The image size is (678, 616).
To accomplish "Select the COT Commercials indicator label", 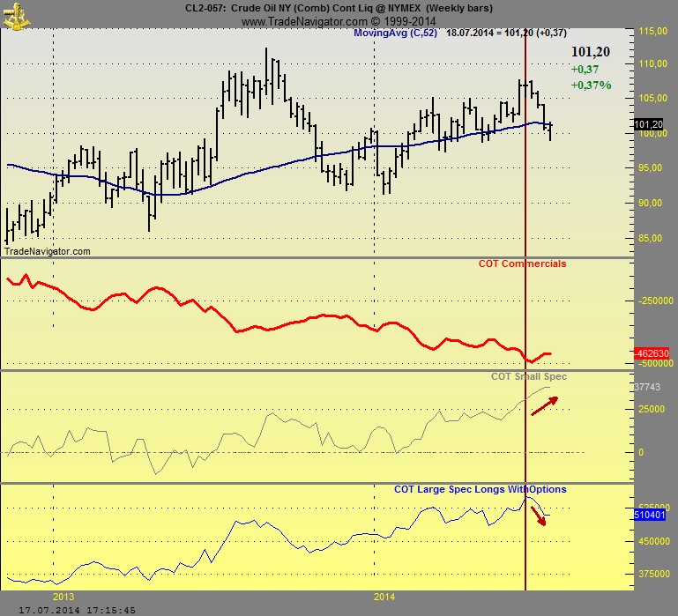I will coord(522,263).
